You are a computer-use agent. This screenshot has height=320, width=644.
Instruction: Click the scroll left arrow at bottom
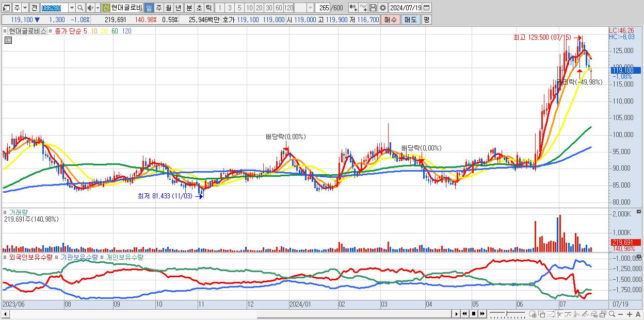(5, 313)
